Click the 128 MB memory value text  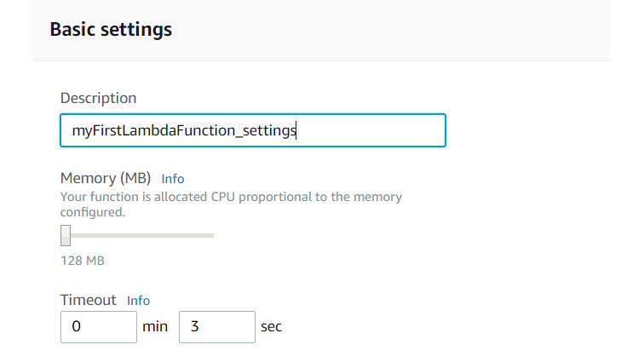[x=82, y=261]
